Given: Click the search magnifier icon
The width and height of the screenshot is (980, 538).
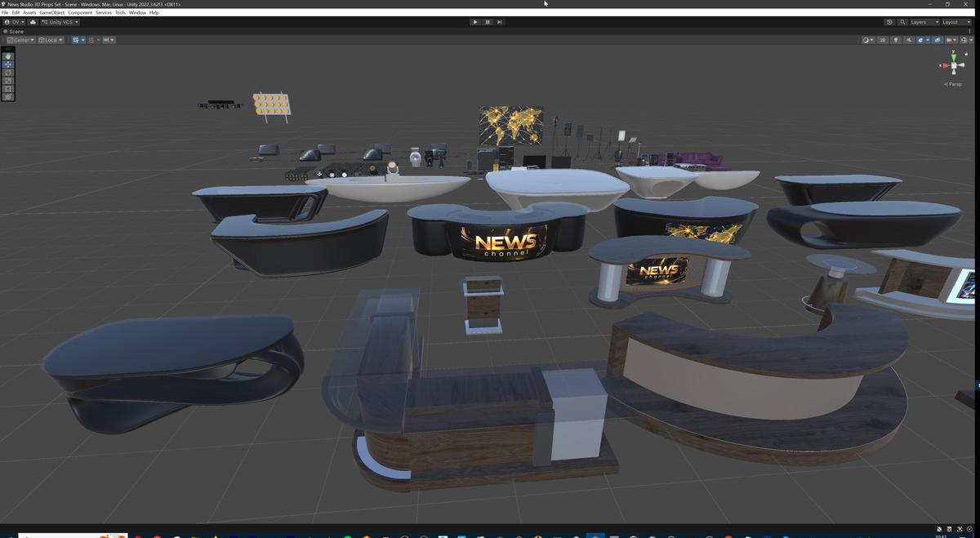Looking at the screenshot, I should [x=902, y=22].
